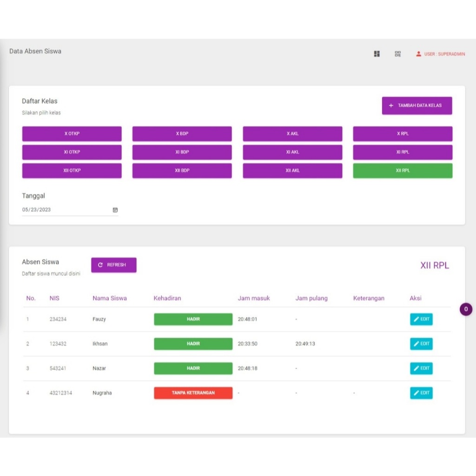This screenshot has height=476, width=476.
Task: Select class X OTKP
Action: coord(72,134)
